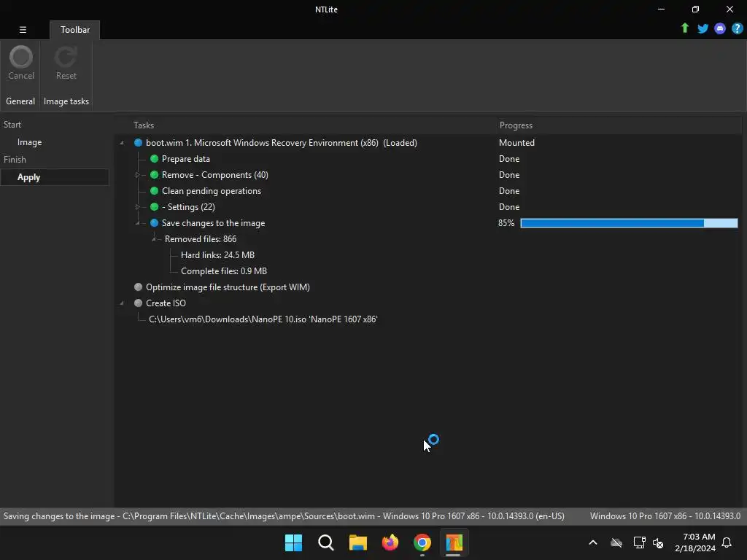
Task: Click the NanoPE 10.iso output path
Action: (263, 319)
